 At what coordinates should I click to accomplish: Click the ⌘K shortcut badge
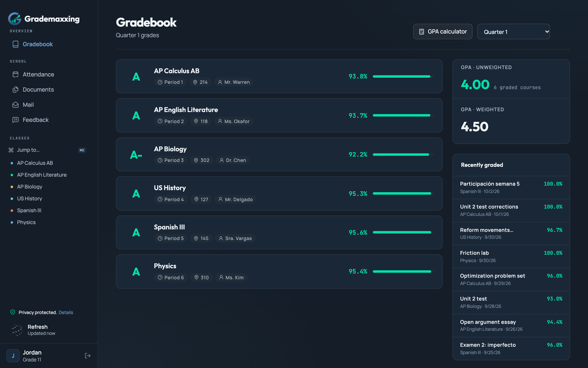pos(82,150)
